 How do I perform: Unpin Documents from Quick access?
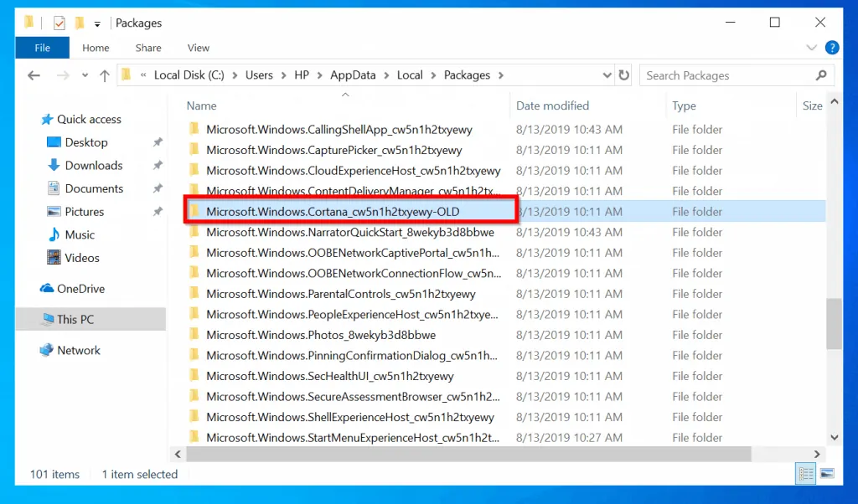coord(157,188)
